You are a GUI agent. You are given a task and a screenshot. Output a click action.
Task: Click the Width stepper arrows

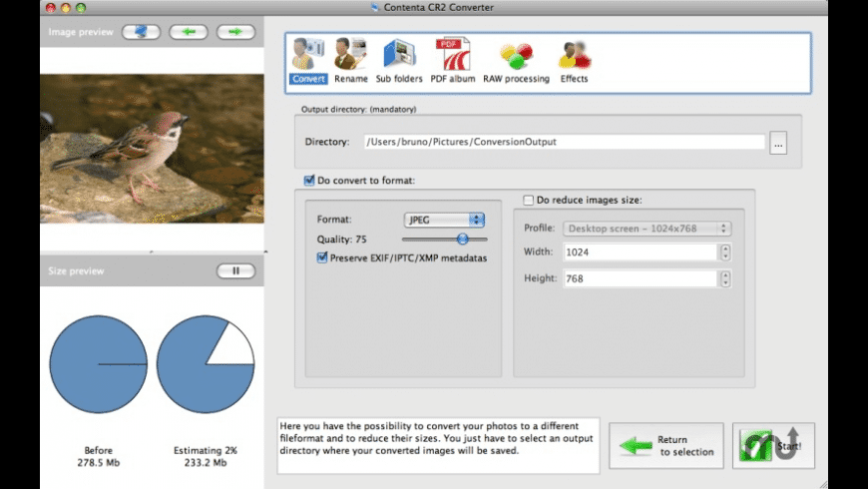(725, 251)
